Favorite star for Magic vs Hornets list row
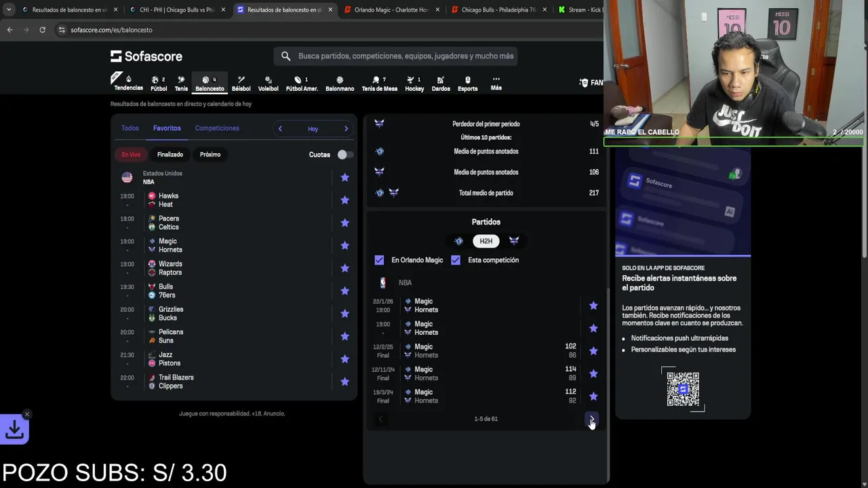 344,245
